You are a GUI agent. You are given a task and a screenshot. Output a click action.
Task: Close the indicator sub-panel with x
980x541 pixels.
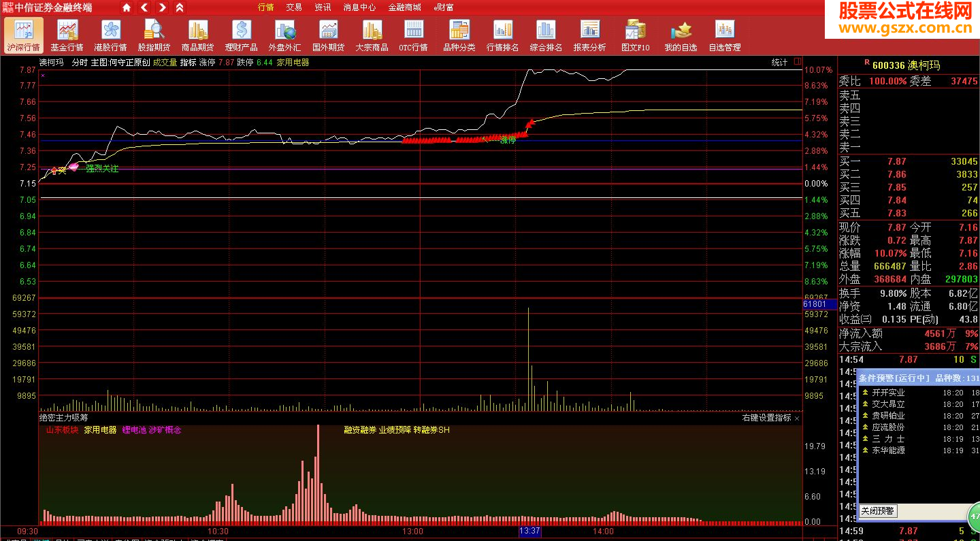click(x=797, y=419)
